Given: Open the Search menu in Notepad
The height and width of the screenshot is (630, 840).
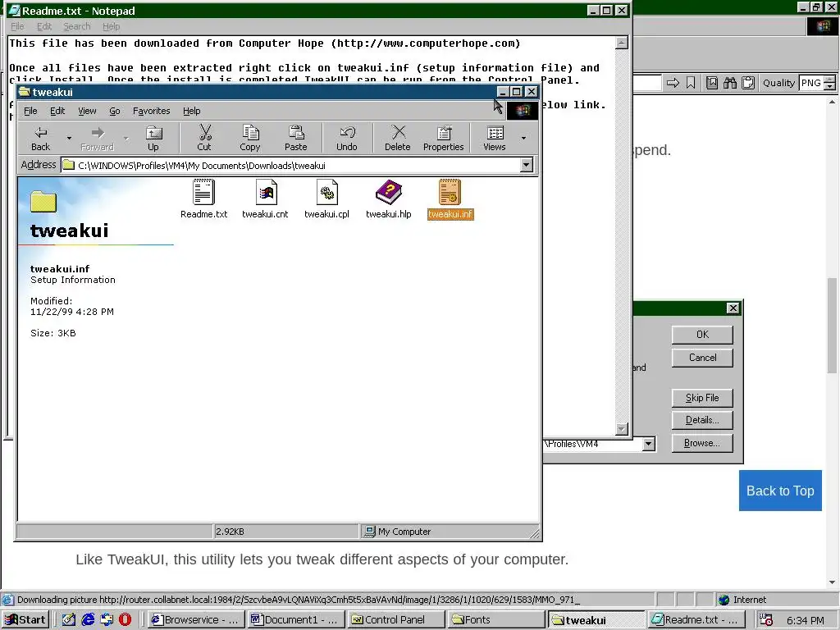Looking at the screenshot, I should [x=76, y=26].
